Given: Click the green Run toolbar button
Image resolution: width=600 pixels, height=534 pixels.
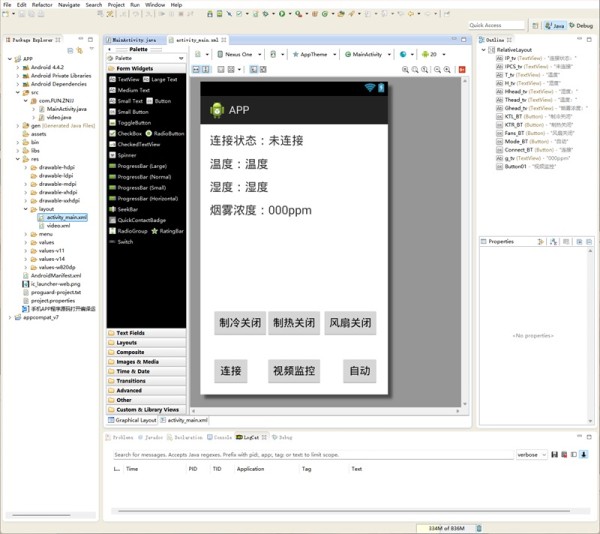Looking at the screenshot, I should [x=282, y=14].
